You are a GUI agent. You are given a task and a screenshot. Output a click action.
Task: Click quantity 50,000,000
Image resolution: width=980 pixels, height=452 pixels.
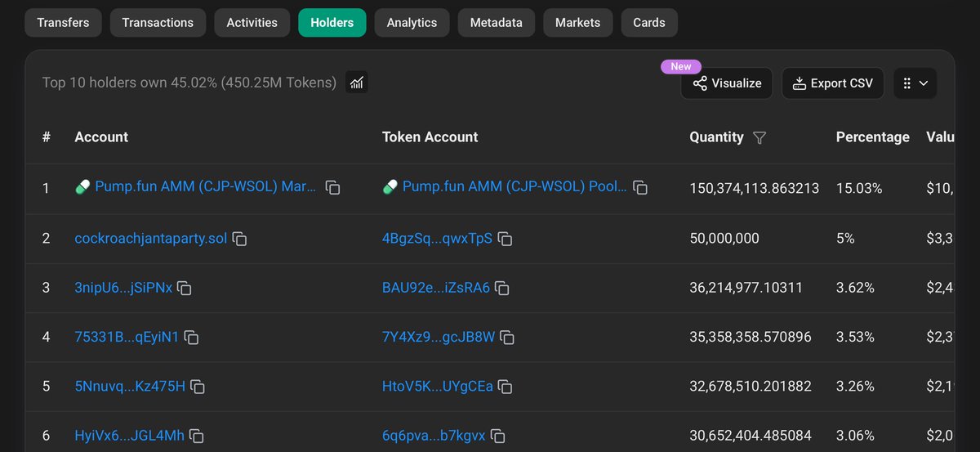pos(724,239)
